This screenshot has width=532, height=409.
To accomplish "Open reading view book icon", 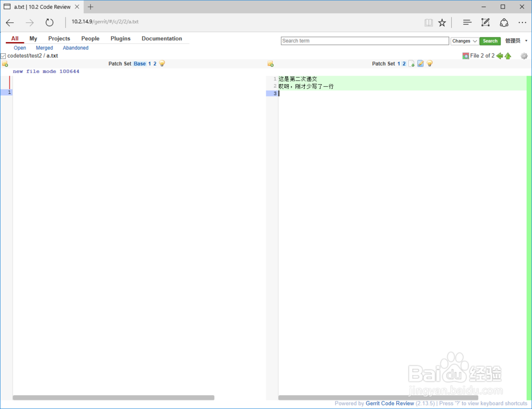I will 429,22.
